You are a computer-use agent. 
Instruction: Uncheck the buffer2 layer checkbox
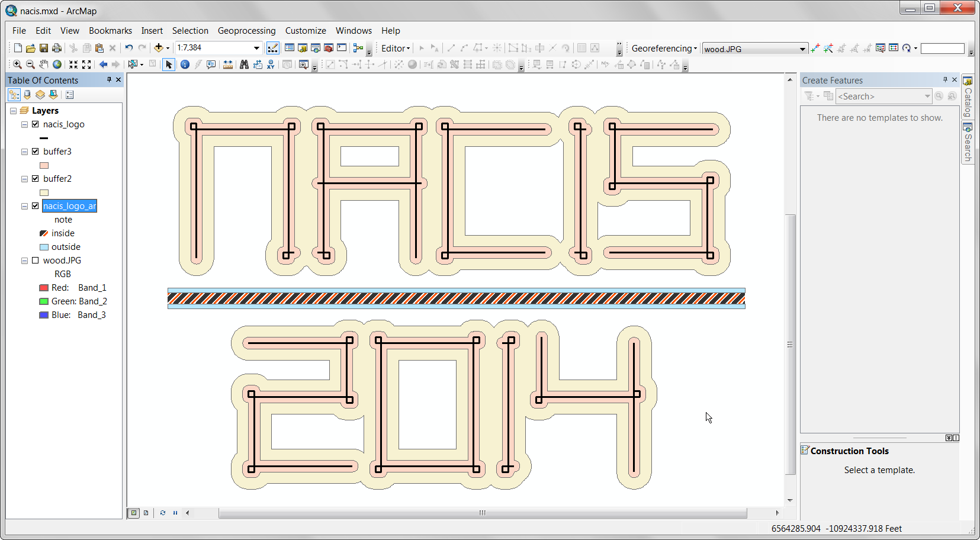pyautogui.click(x=36, y=179)
